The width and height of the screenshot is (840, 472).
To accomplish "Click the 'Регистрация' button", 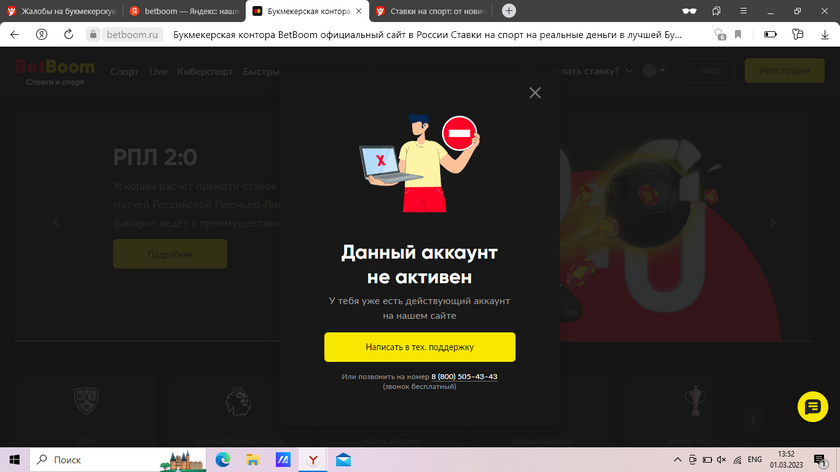I will coord(784,70).
